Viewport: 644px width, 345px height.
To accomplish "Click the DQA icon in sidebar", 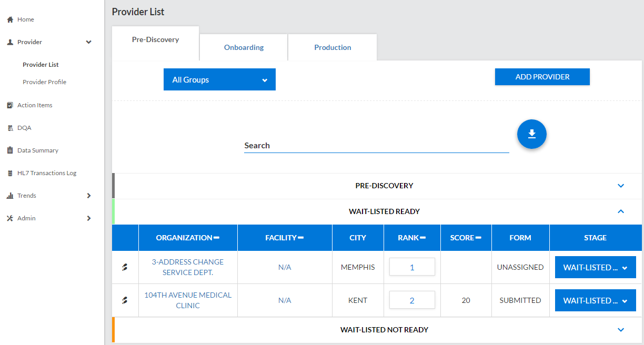I will (x=9, y=128).
